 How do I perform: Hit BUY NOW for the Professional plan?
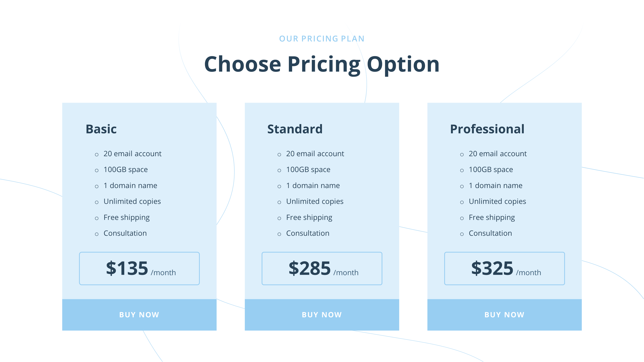click(x=504, y=315)
